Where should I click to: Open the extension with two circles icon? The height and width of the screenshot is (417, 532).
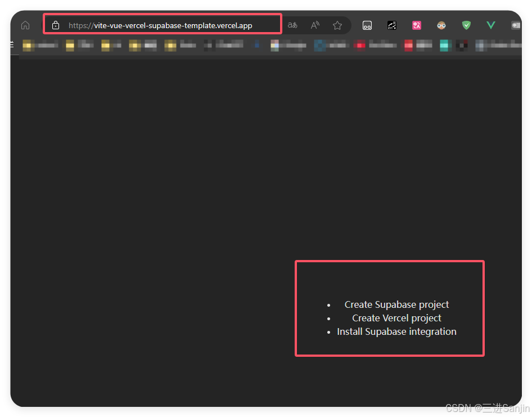click(367, 25)
